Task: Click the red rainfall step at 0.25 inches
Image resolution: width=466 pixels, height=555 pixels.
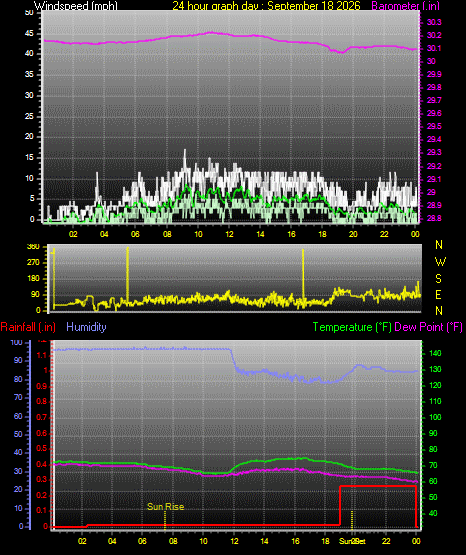Action: point(378,486)
